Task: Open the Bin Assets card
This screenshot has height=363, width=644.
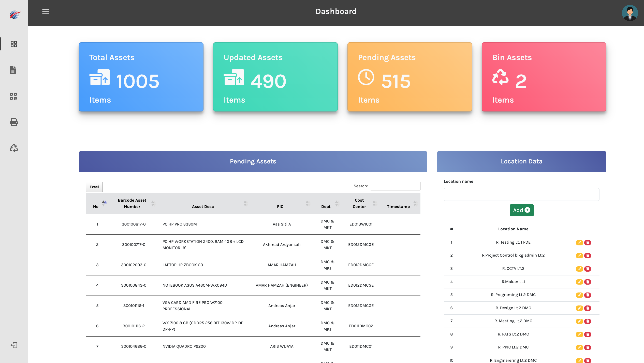Action: (x=544, y=77)
